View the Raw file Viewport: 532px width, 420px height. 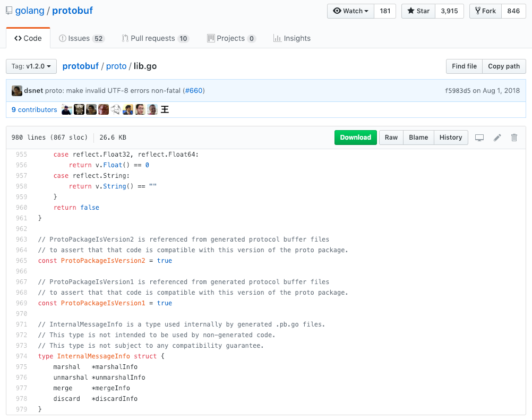tap(391, 138)
